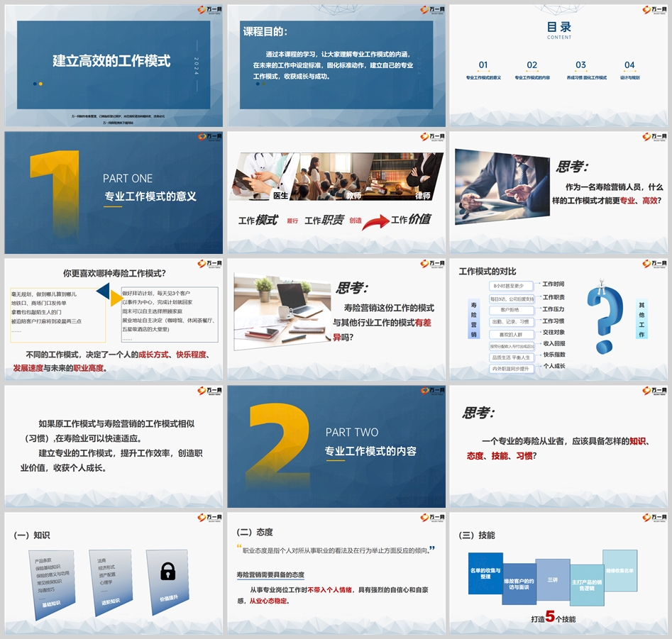Click the red curved arrow before 工作价值
Screen dimensions: 672x639
[376, 222]
